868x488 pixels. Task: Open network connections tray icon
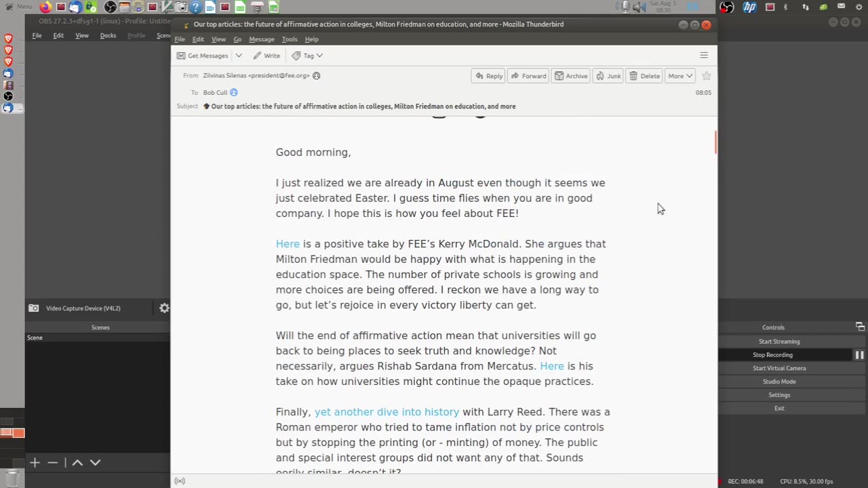[806, 7]
